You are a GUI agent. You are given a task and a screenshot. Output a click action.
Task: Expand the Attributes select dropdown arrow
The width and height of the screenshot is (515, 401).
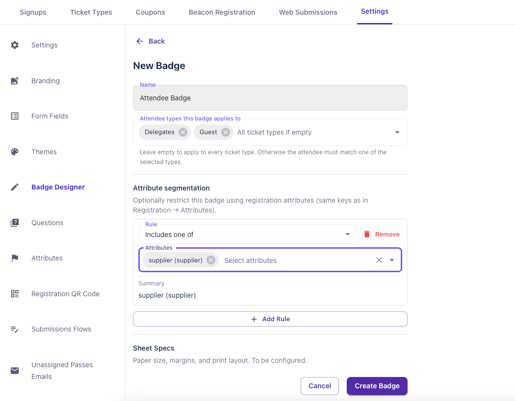(x=392, y=260)
